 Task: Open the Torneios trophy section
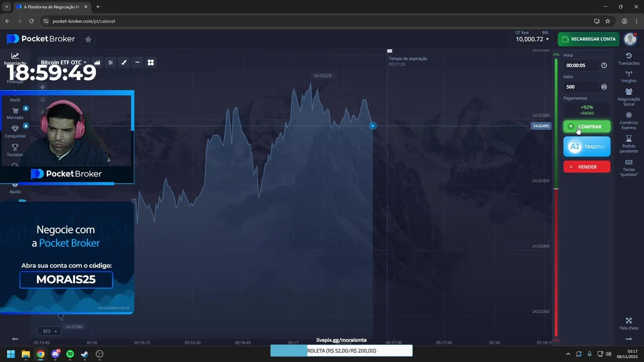coord(15,150)
